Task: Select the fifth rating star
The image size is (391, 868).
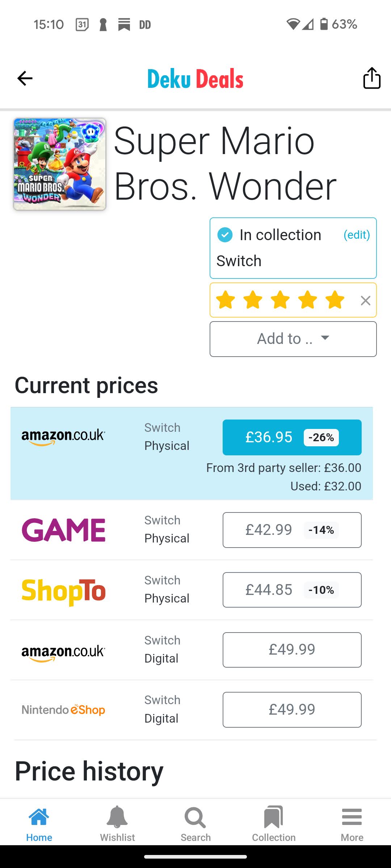Action: [335, 300]
